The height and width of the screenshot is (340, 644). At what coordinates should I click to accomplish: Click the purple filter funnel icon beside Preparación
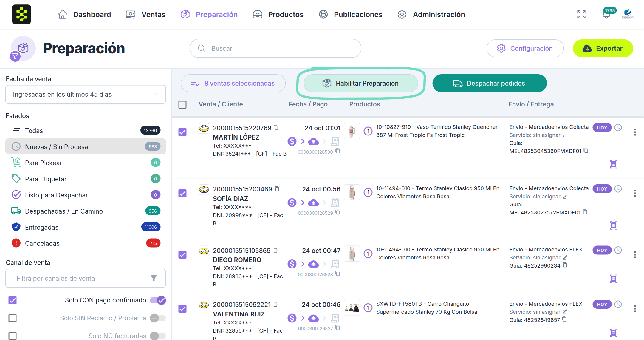[15, 56]
